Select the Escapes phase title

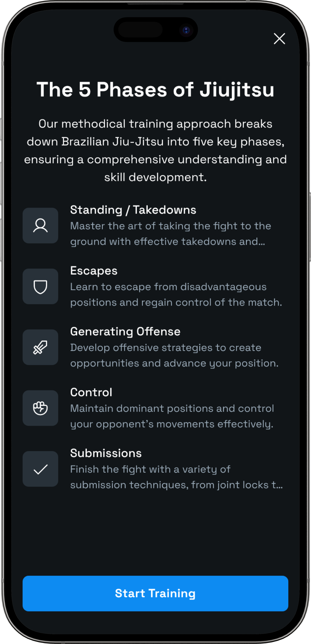pyautogui.click(x=94, y=271)
